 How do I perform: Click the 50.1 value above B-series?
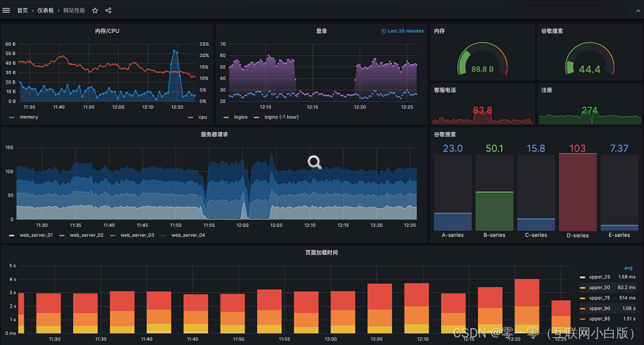coord(494,149)
